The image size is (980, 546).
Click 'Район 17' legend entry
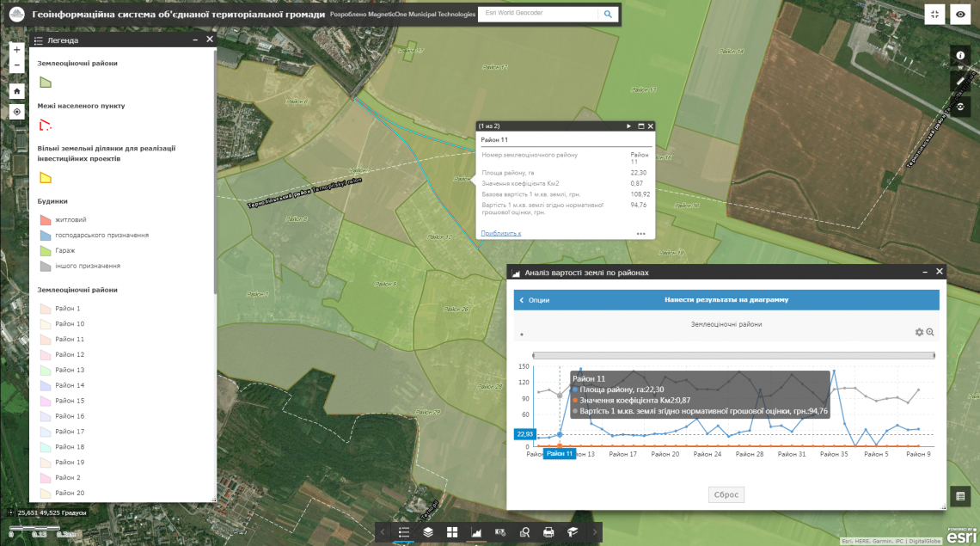pos(70,432)
